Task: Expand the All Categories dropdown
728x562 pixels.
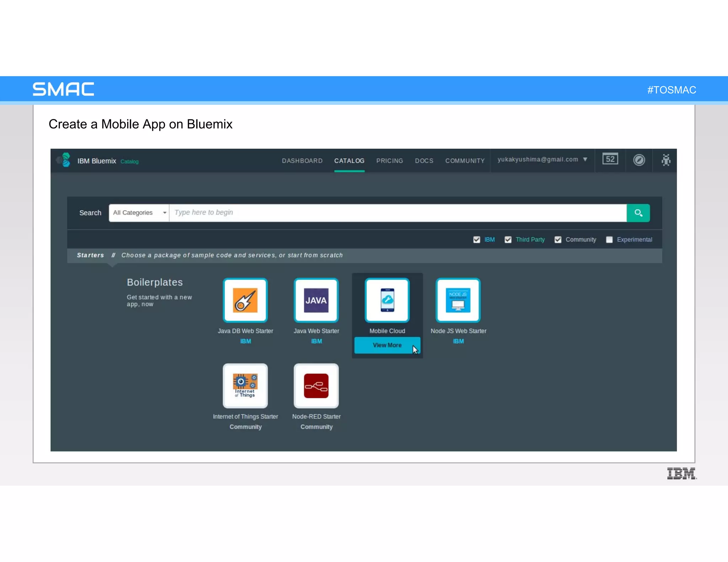Action: [139, 213]
